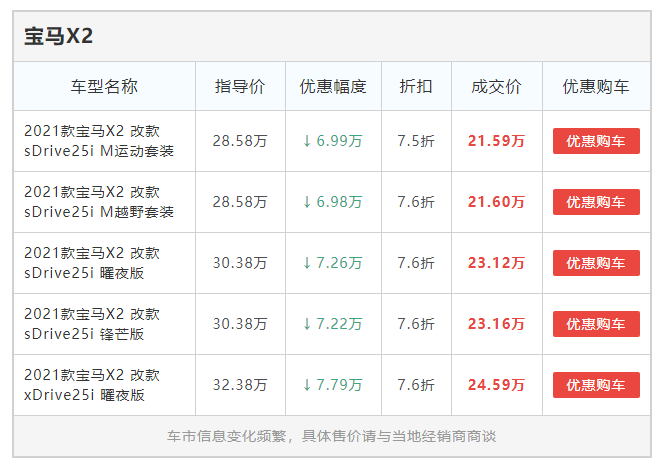The image size is (664, 463).
Task: Open model name sDrive25i 锋芒版
Action: [91, 324]
